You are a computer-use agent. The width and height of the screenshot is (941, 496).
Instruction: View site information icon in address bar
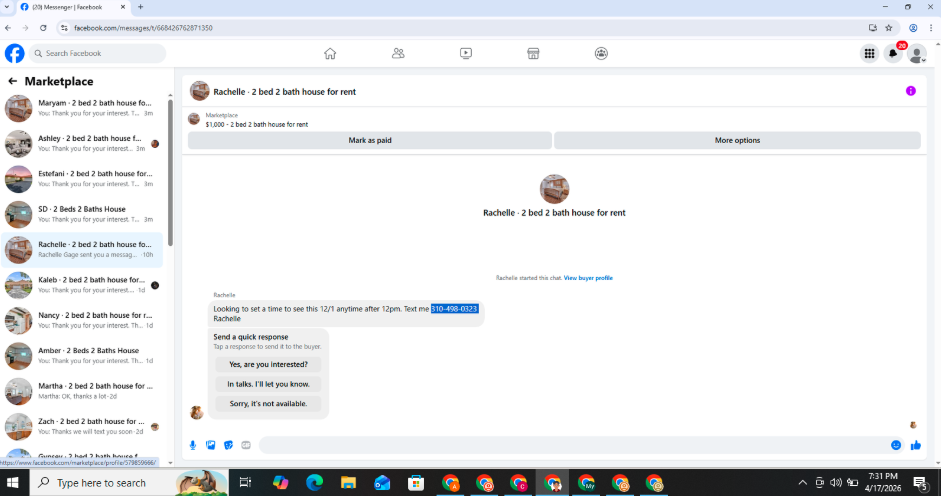coord(64,28)
